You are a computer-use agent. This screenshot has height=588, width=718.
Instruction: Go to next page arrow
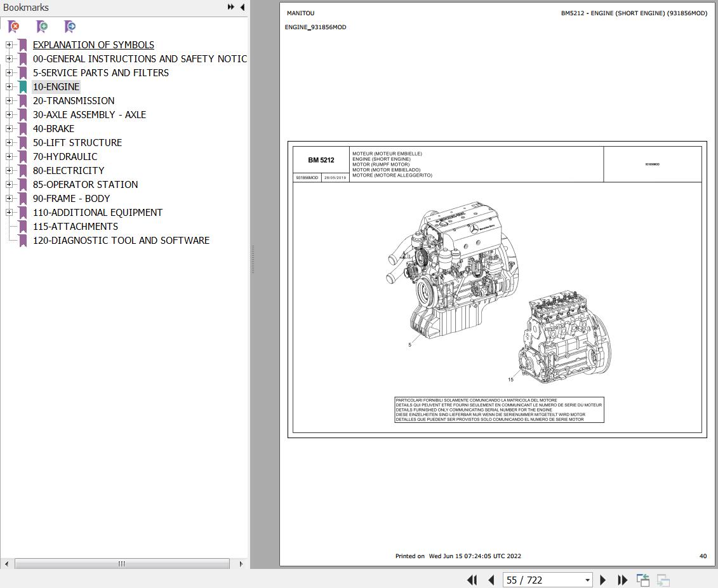tap(602, 580)
